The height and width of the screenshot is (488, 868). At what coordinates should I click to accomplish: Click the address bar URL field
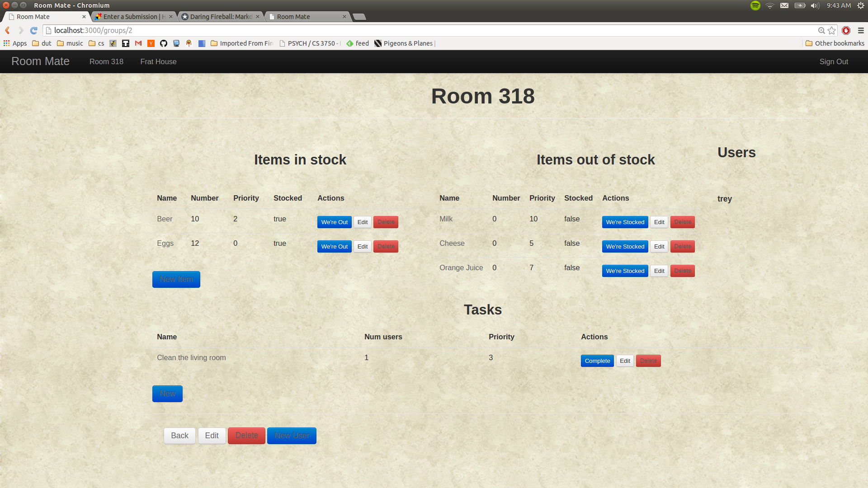coord(407,30)
